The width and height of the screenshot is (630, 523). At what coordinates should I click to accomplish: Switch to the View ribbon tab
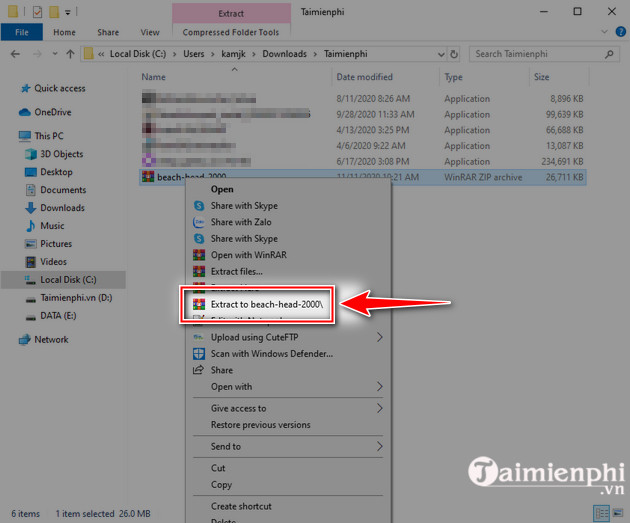(148, 32)
